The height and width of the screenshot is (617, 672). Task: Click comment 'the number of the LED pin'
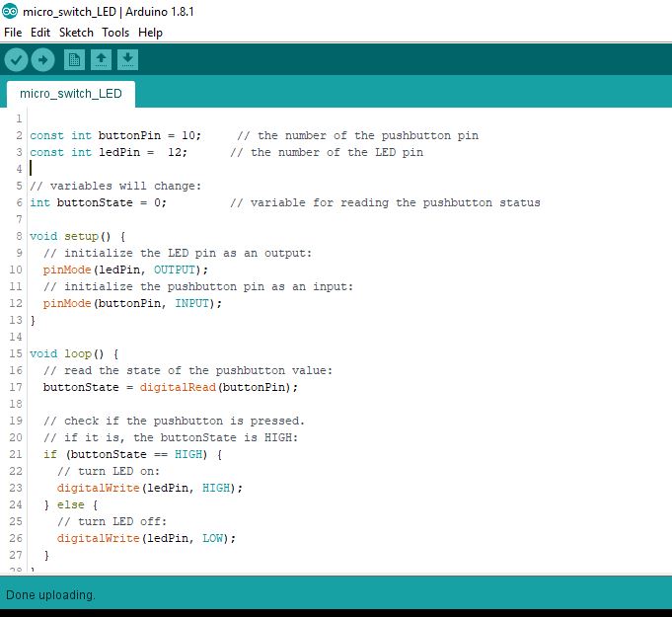pos(336,152)
